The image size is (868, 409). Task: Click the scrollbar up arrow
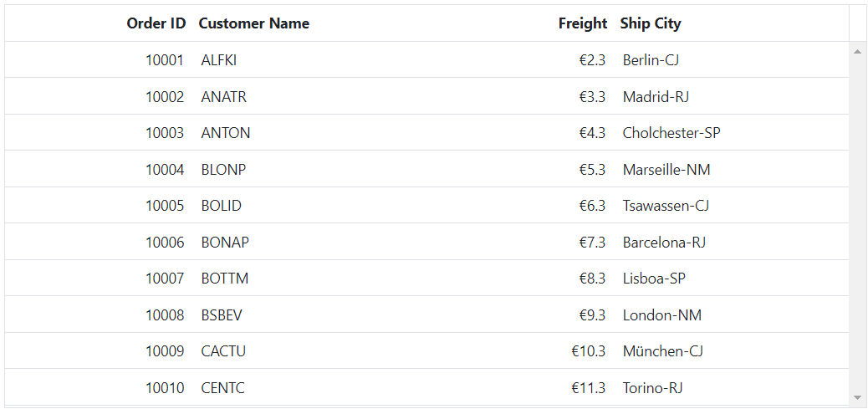857,52
